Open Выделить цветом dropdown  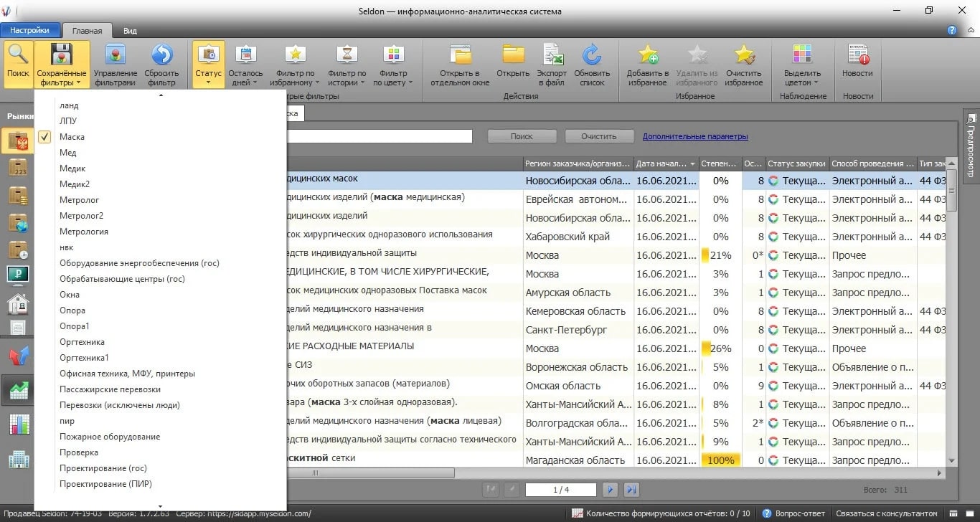(x=802, y=65)
